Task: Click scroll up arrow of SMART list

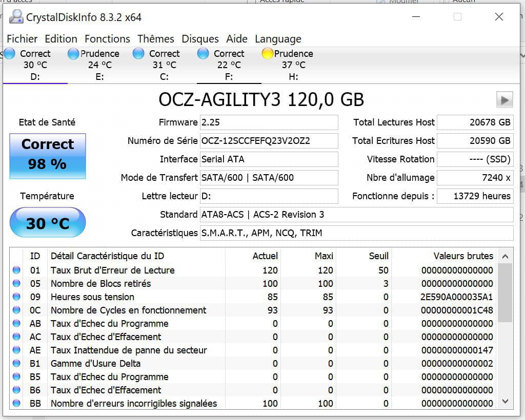Action: [505, 257]
